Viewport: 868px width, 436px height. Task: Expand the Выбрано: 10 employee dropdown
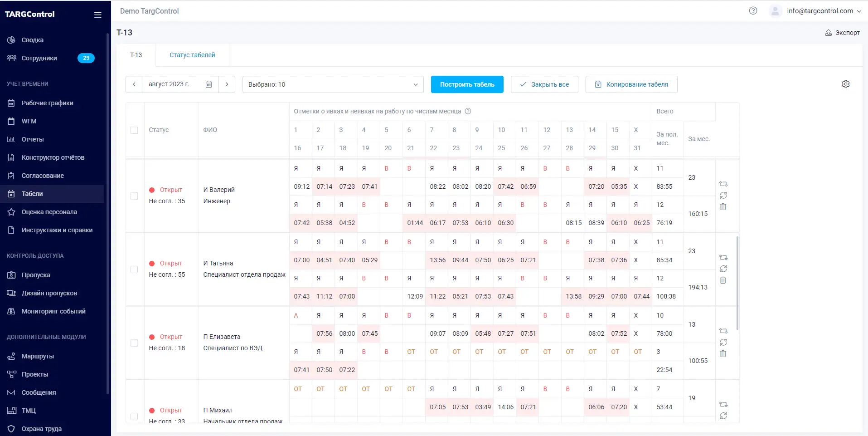coord(333,84)
